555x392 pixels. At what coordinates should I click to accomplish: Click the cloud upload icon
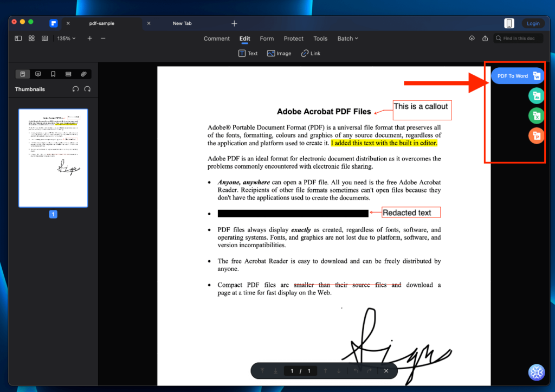click(472, 38)
